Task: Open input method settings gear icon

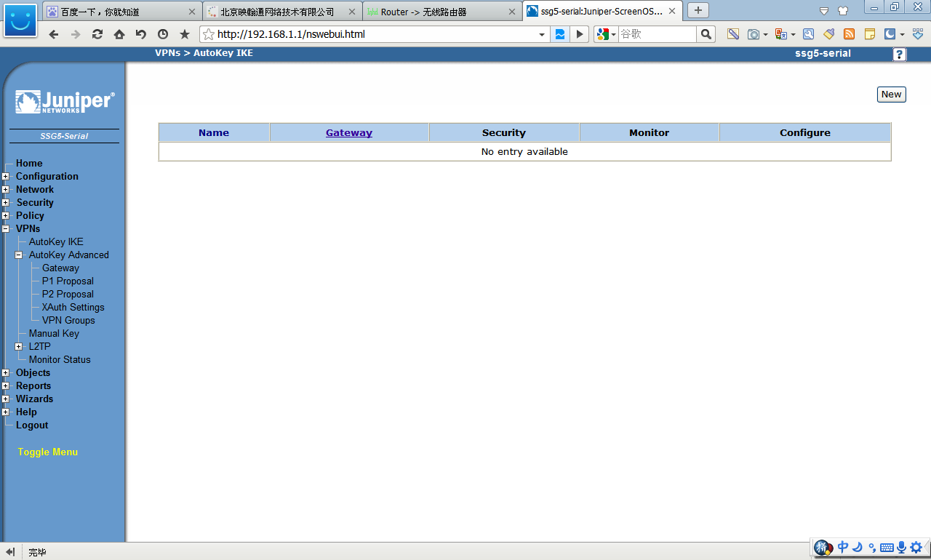Action: point(916,547)
